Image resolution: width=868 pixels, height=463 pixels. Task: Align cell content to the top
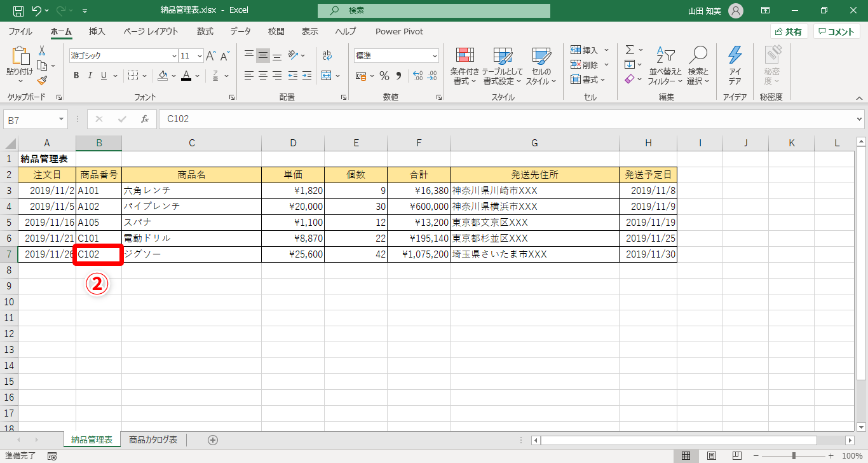pos(249,55)
